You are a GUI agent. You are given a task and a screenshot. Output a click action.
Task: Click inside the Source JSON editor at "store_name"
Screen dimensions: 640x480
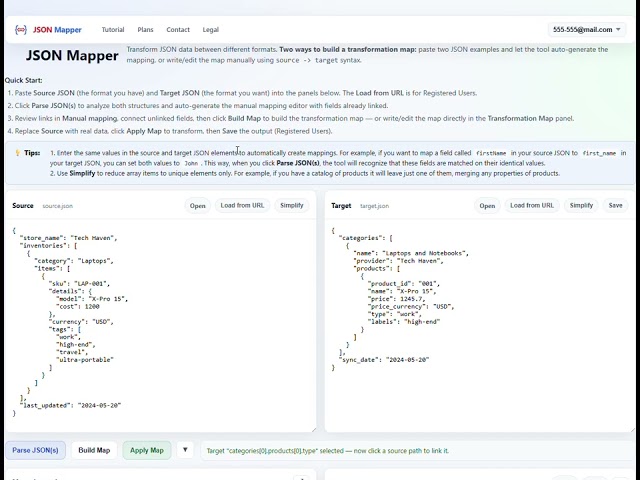tap(68, 238)
